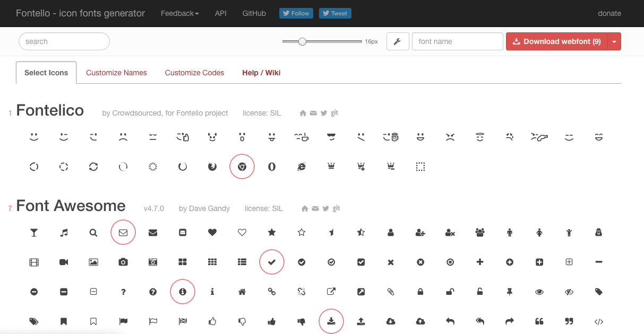Select the code brackets icon
This screenshot has height=334, width=644.
599,321
